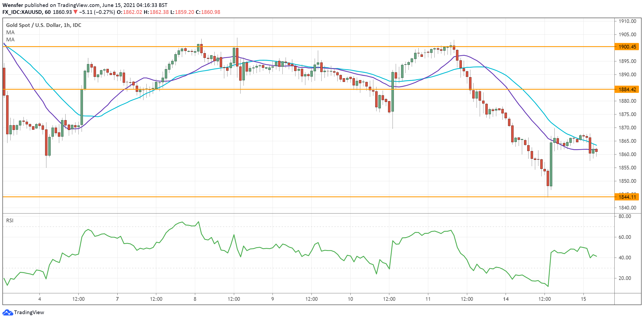The height and width of the screenshot is (320, 644).
Task: Select the second MA indicator label
Action: click(10, 39)
